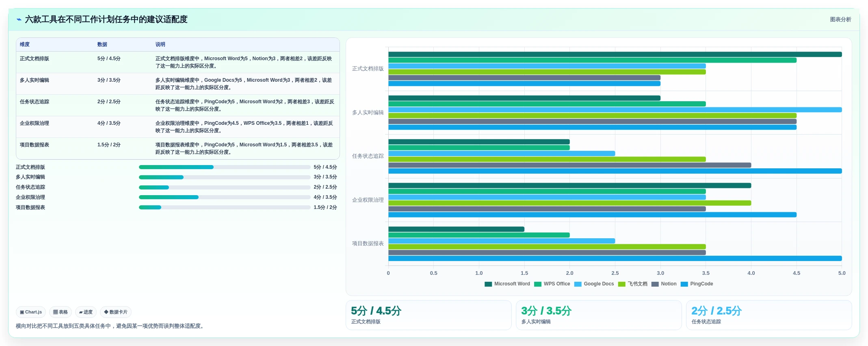Viewport: 868px width, 346px height.
Task: Click the 正式文档排版 y-axis label in the chart
Action: coord(368,69)
